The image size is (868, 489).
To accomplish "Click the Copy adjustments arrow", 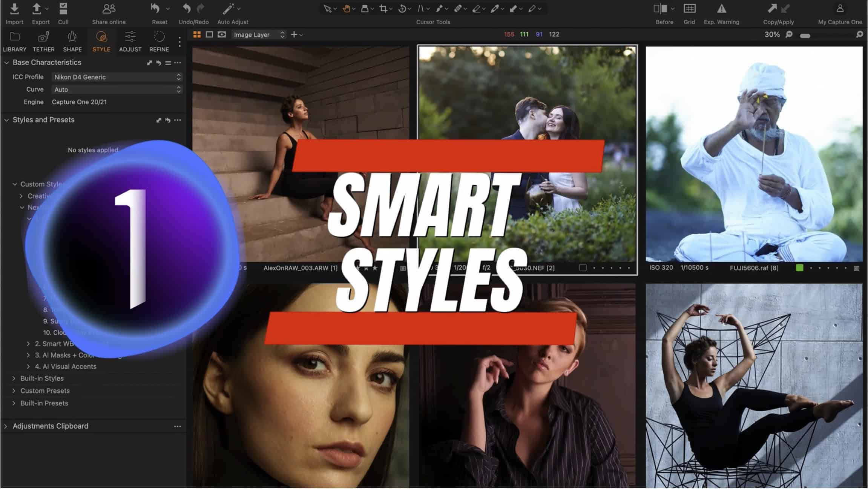I will 772,8.
